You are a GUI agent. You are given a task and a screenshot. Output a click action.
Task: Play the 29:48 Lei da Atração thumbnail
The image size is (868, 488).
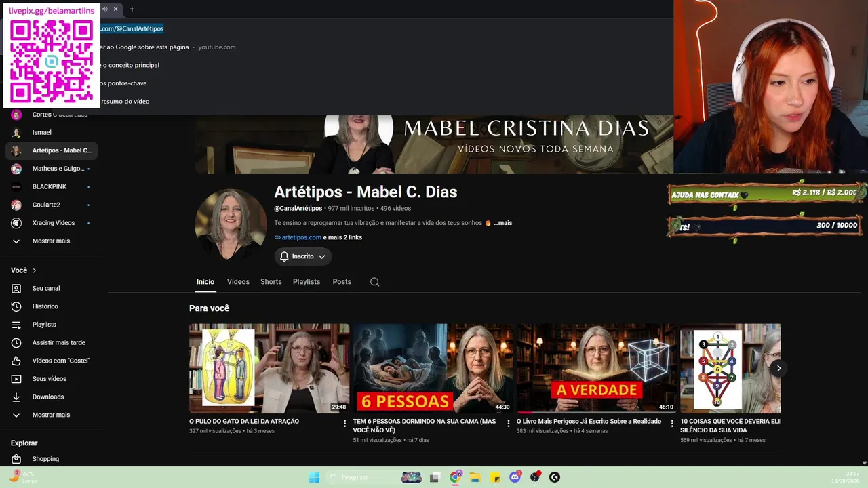click(x=269, y=368)
